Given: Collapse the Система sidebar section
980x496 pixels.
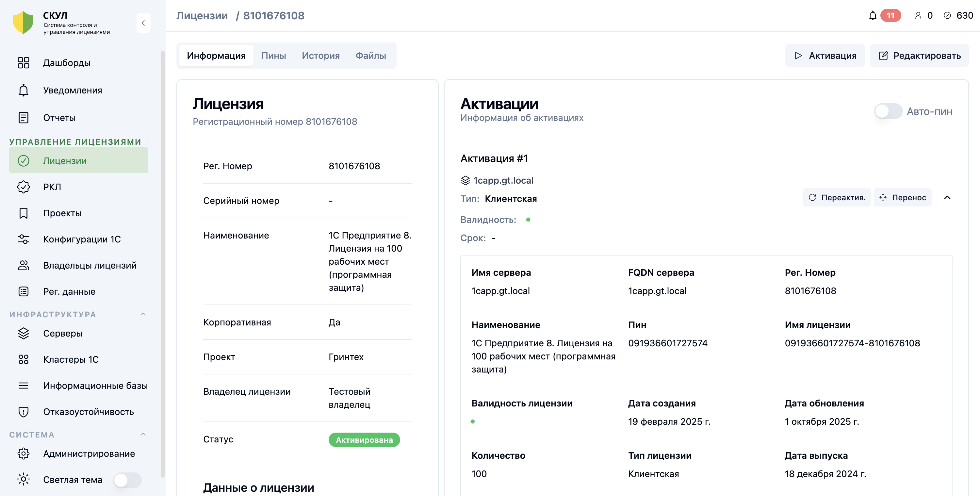Looking at the screenshot, I should point(143,434).
